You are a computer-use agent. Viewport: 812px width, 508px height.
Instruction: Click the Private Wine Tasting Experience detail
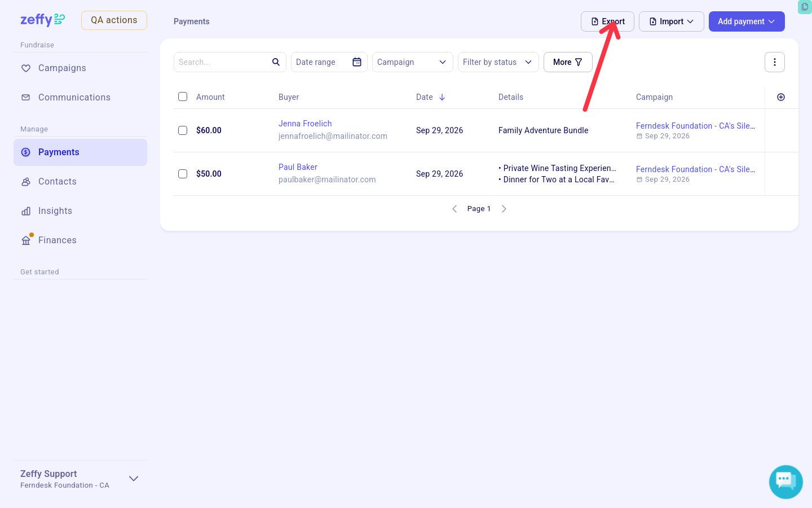pos(558,168)
